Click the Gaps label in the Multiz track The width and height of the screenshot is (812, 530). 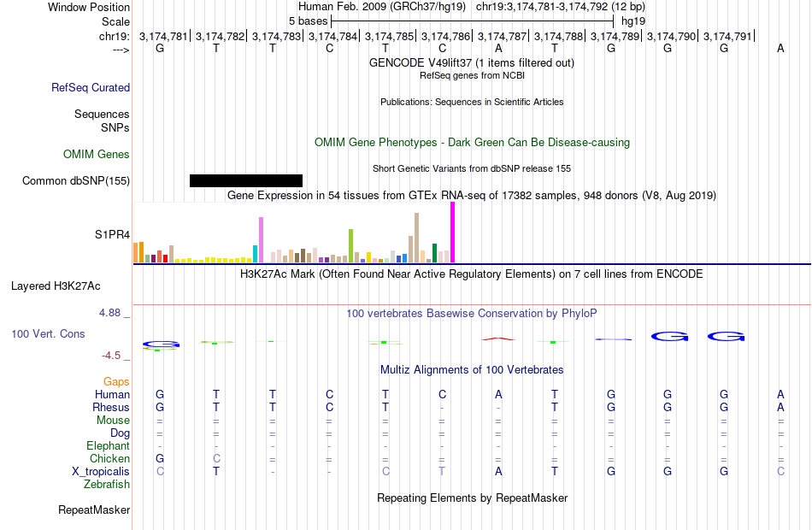pyautogui.click(x=116, y=382)
